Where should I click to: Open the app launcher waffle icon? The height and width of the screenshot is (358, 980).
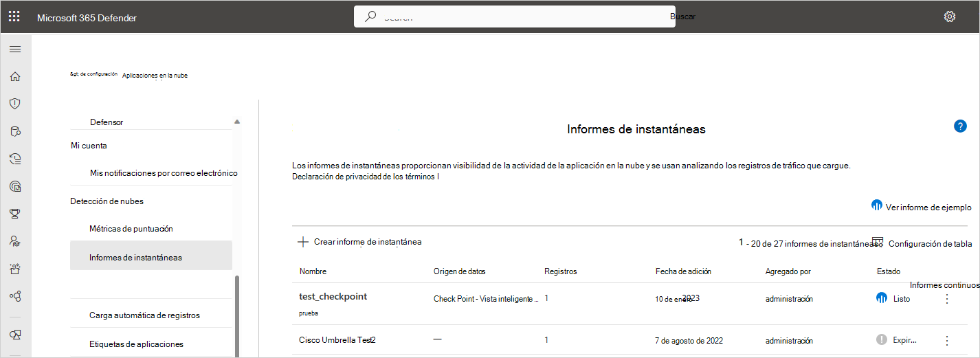pos(14,16)
